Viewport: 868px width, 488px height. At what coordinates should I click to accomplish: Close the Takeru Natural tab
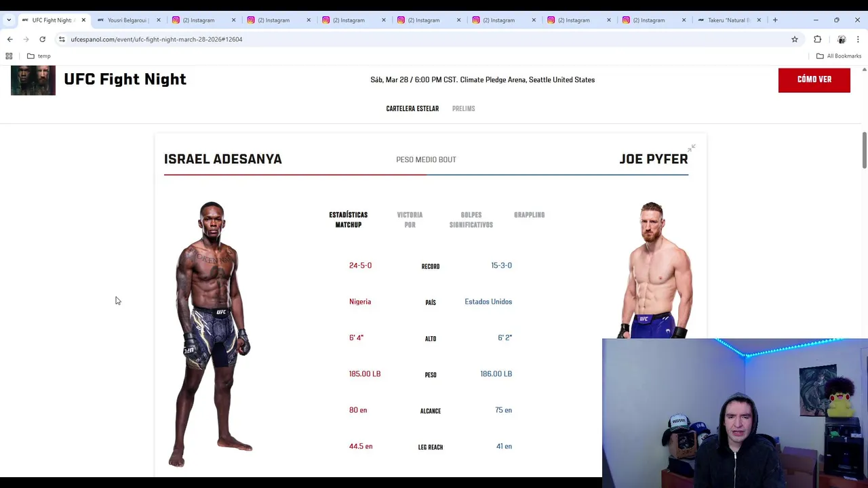tap(759, 20)
